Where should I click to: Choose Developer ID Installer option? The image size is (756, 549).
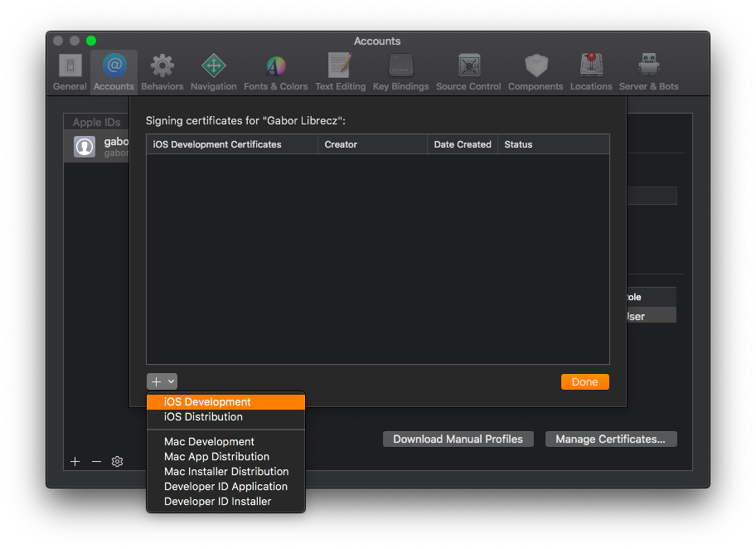click(225, 501)
